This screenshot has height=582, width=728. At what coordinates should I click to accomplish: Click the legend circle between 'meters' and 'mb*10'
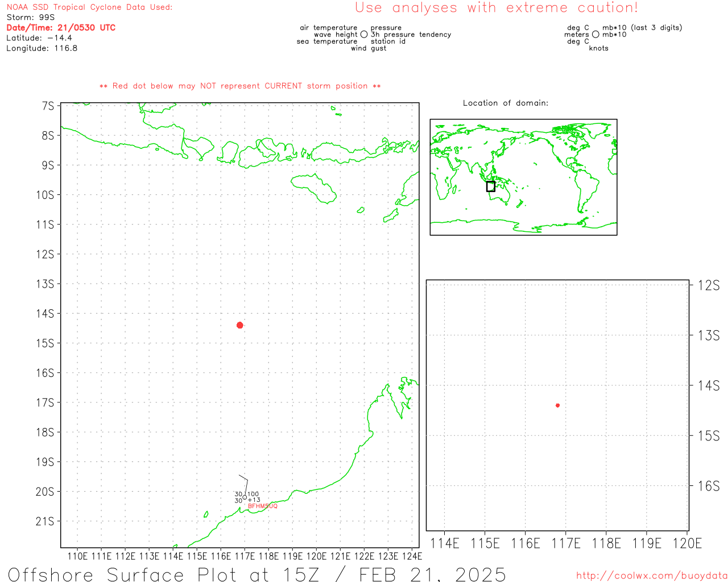tap(595, 34)
